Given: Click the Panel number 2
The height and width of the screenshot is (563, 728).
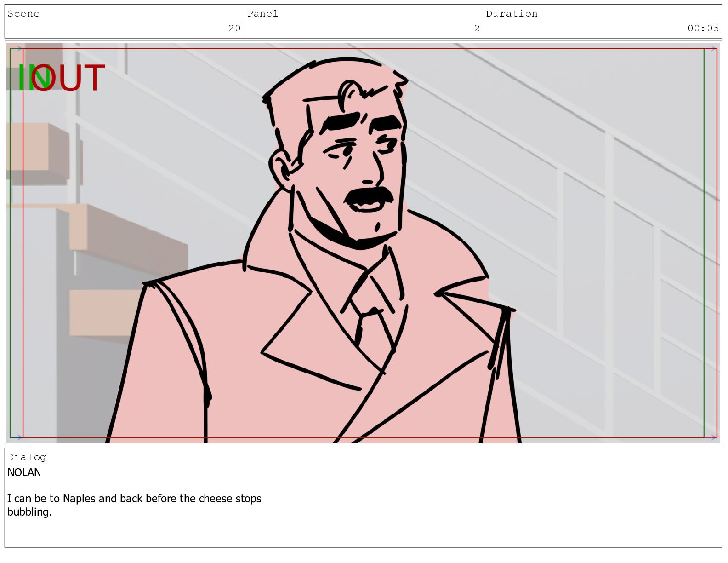Looking at the screenshot, I should click(477, 28).
